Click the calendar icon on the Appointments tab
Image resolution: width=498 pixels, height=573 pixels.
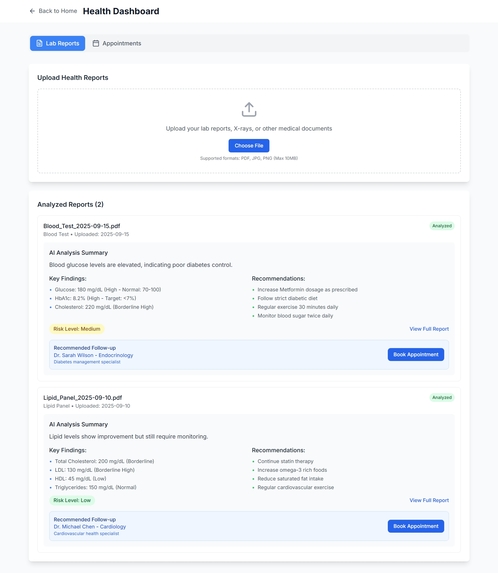(96, 43)
